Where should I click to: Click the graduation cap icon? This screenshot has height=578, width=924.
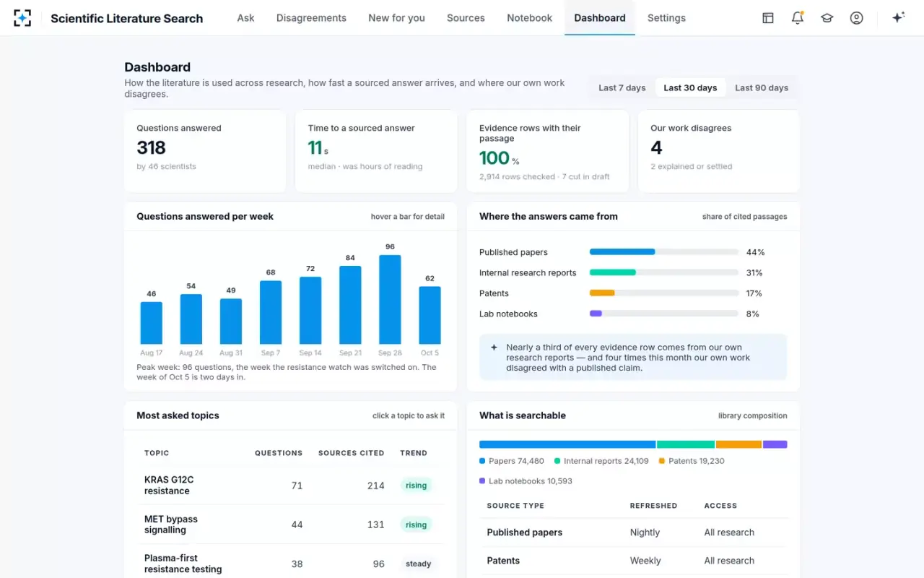tap(827, 18)
